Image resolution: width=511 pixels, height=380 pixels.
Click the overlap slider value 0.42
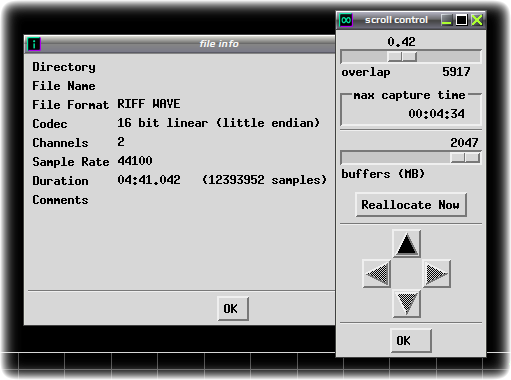401,42
